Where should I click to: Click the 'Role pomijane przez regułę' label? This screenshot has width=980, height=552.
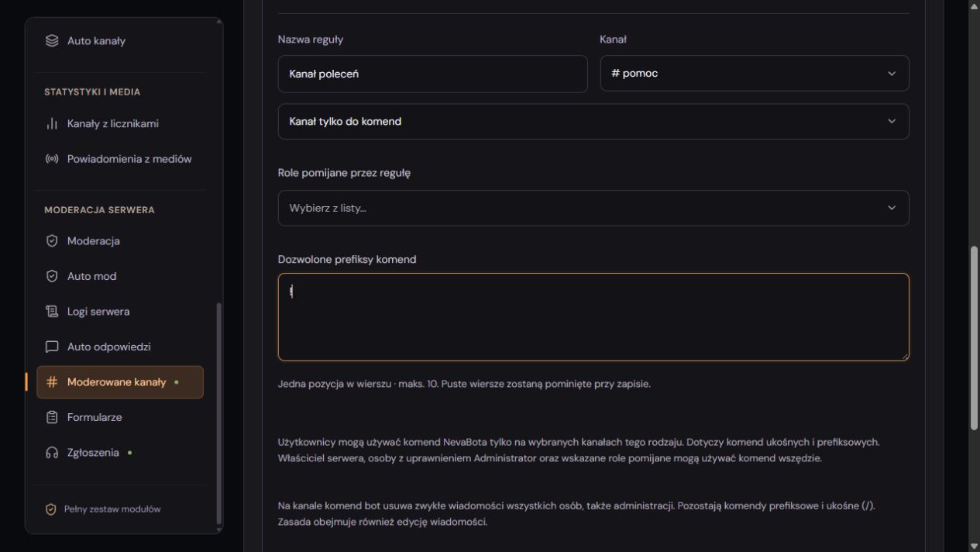(x=344, y=173)
